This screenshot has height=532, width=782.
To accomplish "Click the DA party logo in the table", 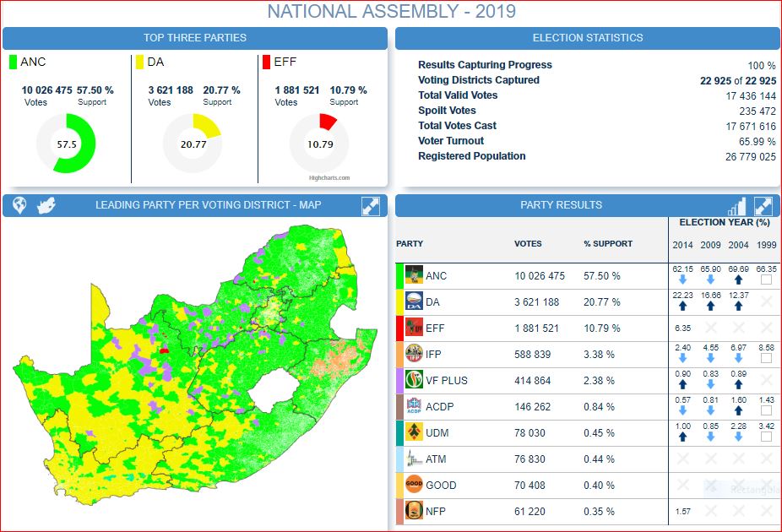I will [x=414, y=301].
